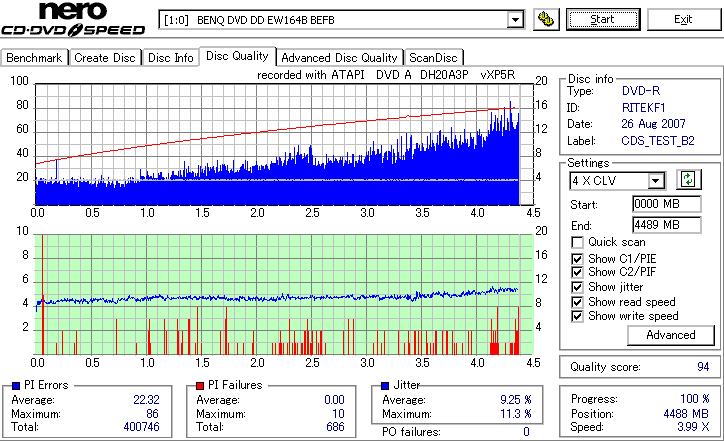Expand the 4 X CLV speed dropdown
This screenshot has height=441, width=724.
pos(655,181)
